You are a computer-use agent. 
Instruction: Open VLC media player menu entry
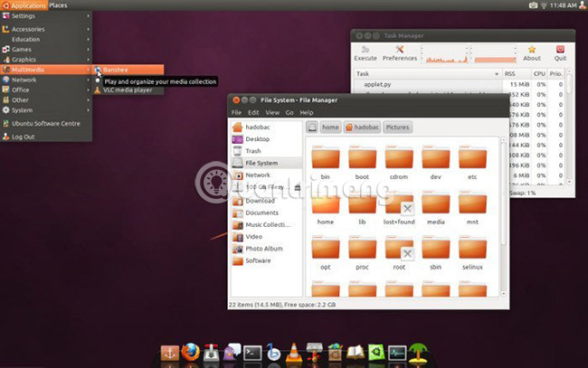pyautogui.click(x=127, y=90)
